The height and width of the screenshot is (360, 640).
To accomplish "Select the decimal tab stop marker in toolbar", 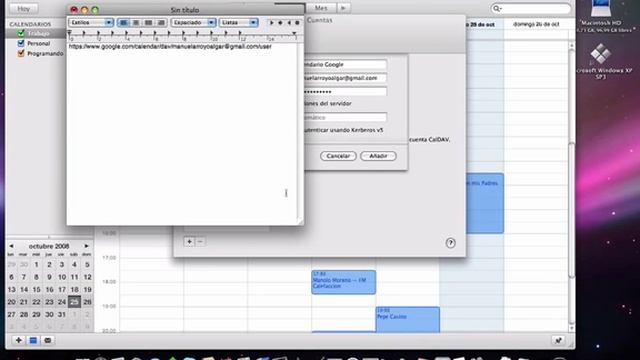I will [x=297, y=23].
